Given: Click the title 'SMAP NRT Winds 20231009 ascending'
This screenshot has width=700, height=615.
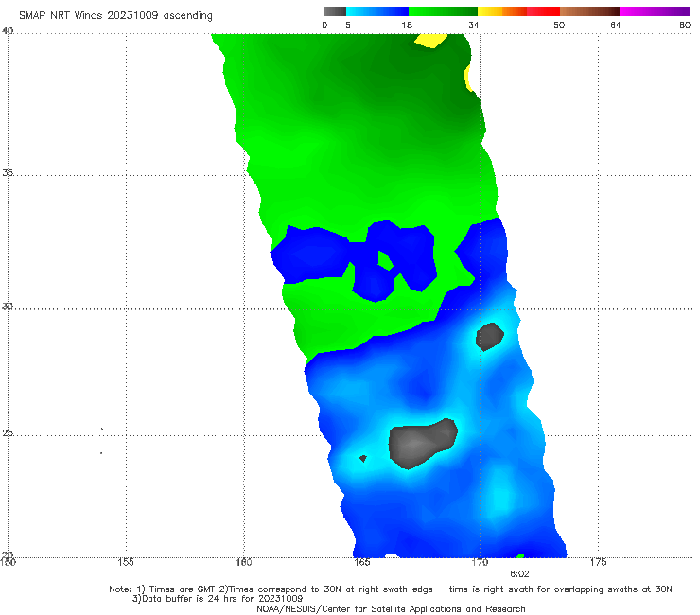Looking at the screenshot, I should [x=115, y=16].
